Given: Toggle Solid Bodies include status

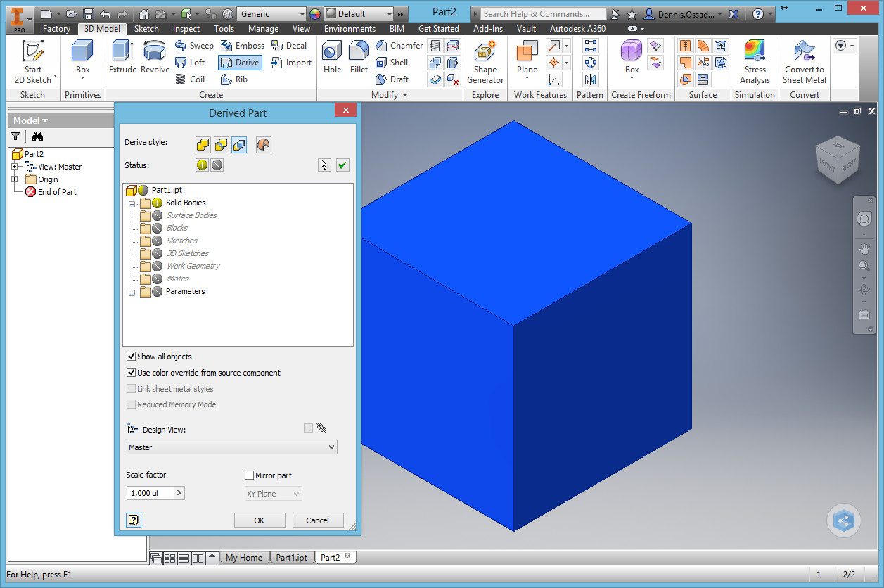Looking at the screenshot, I should (158, 203).
